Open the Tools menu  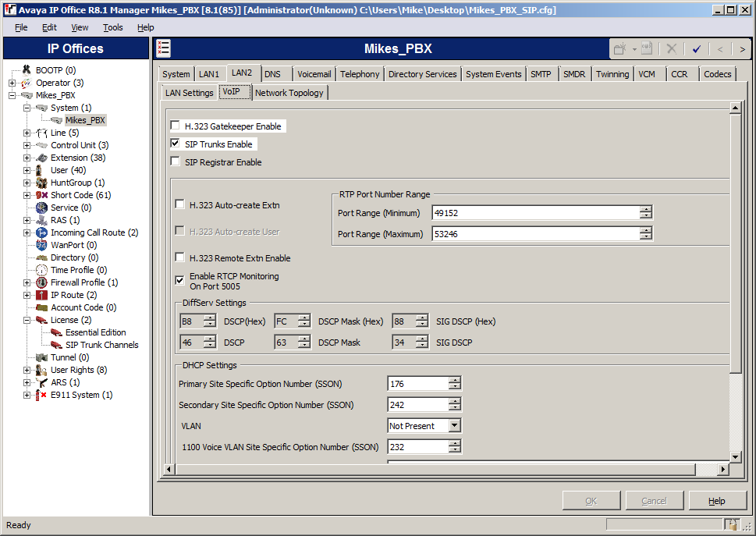(113, 27)
